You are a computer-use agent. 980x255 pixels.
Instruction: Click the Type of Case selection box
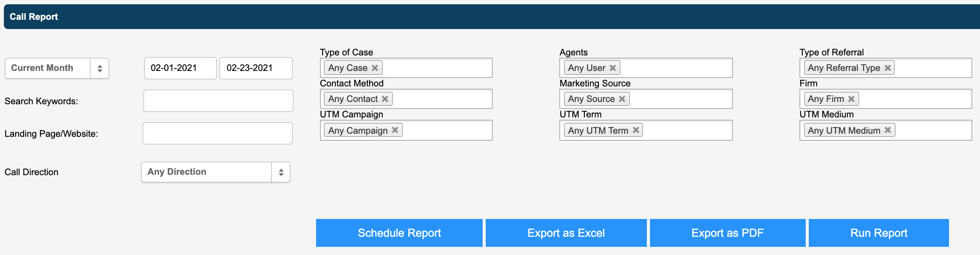coord(406,68)
